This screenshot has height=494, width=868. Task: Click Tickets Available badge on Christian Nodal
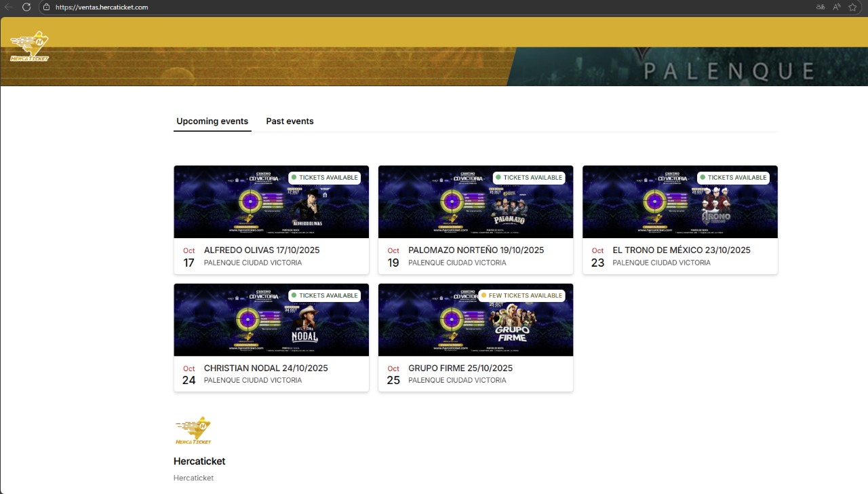point(324,296)
